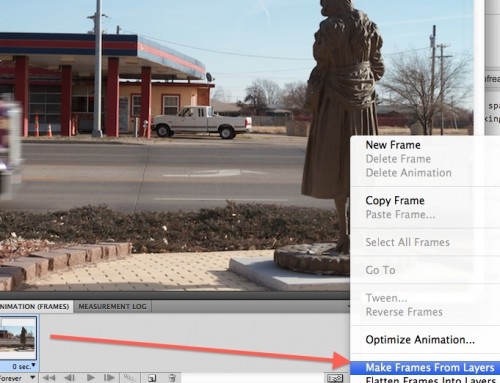The height and width of the screenshot is (383, 500).
Task: Play the frame animation
Action: pos(90,378)
